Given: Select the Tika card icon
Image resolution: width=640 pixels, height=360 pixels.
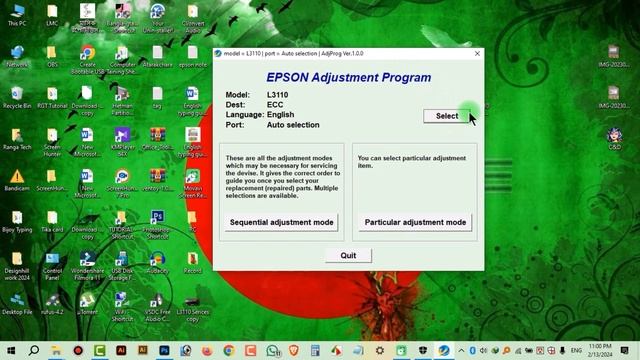Looking at the screenshot, I should (x=52, y=221).
